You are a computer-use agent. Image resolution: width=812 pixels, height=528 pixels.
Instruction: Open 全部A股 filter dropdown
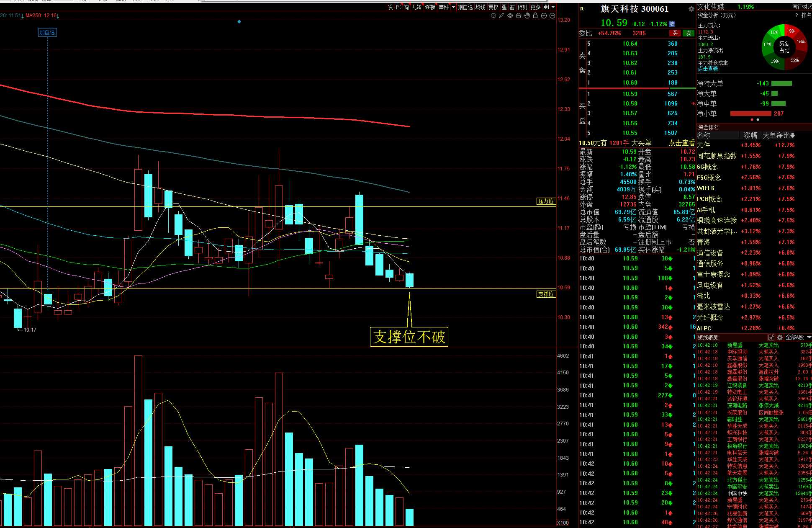tap(798, 337)
